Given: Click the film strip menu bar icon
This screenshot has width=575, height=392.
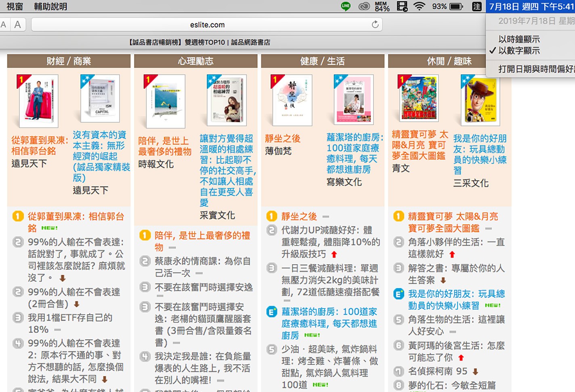Looking at the screenshot, I should pyautogui.click(x=402, y=6).
